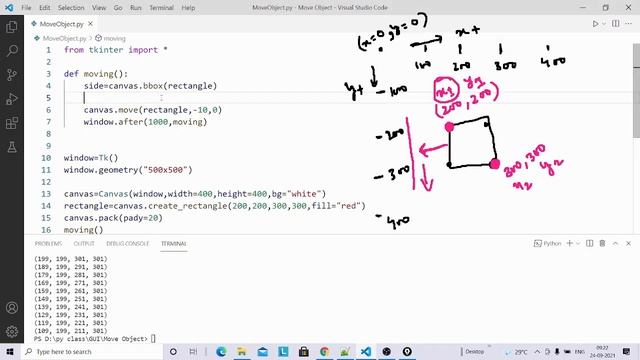Click the 'window=Tk()' line
Viewport: 640px width, 360px height.
click(91, 158)
